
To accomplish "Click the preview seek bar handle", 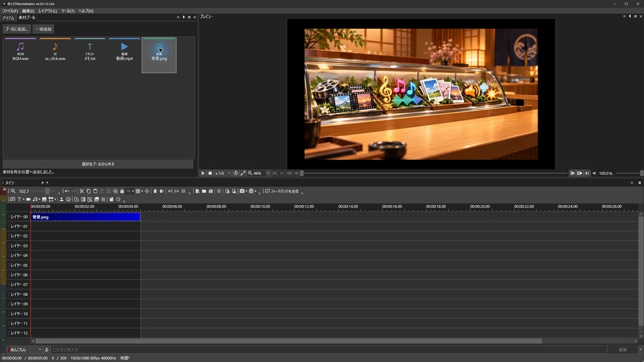I will [301, 173].
